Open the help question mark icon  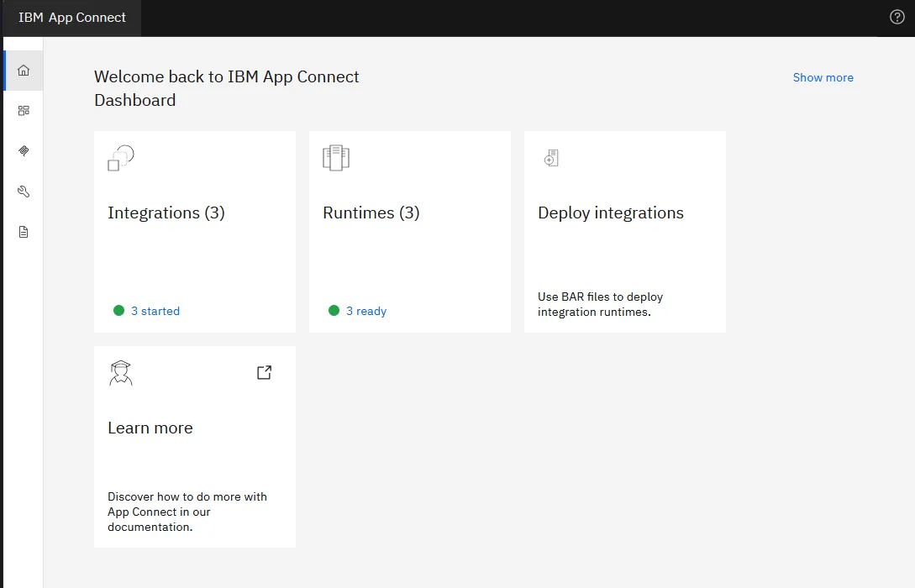(897, 17)
